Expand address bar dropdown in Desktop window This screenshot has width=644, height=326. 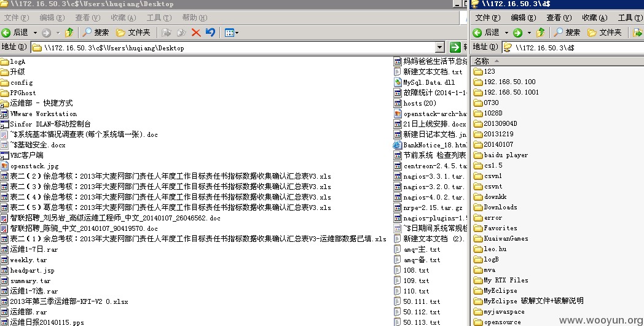tap(440, 48)
